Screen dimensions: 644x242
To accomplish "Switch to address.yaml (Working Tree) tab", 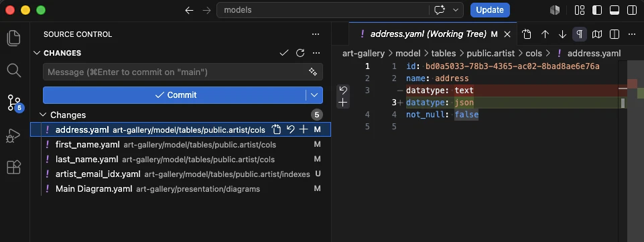I will tap(428, 34).
